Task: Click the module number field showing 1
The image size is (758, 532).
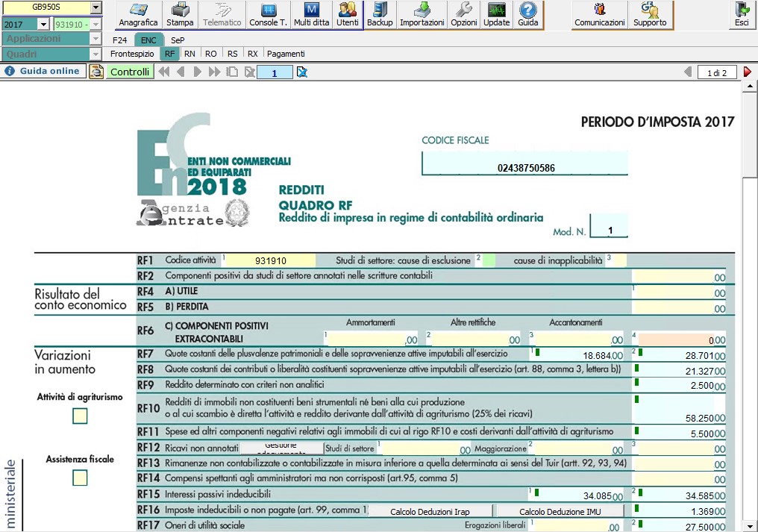Action: [x=275, y=72]
